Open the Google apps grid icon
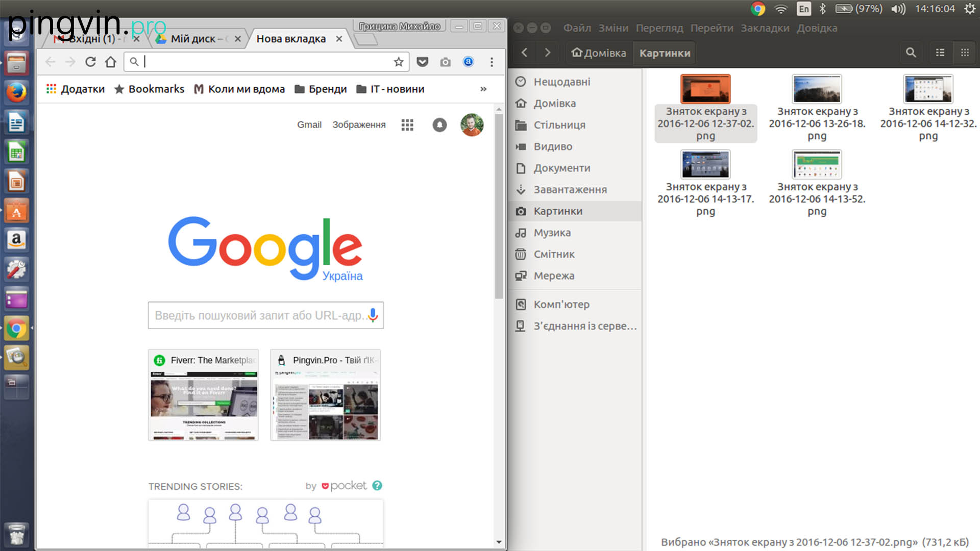This screenshot has height=551, width=980. [407, 125]
